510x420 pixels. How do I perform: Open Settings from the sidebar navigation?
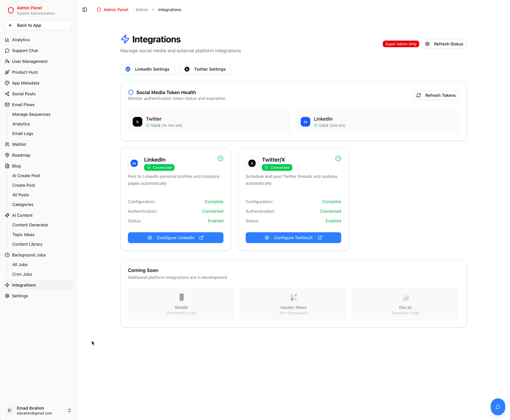tap(20, 296)
